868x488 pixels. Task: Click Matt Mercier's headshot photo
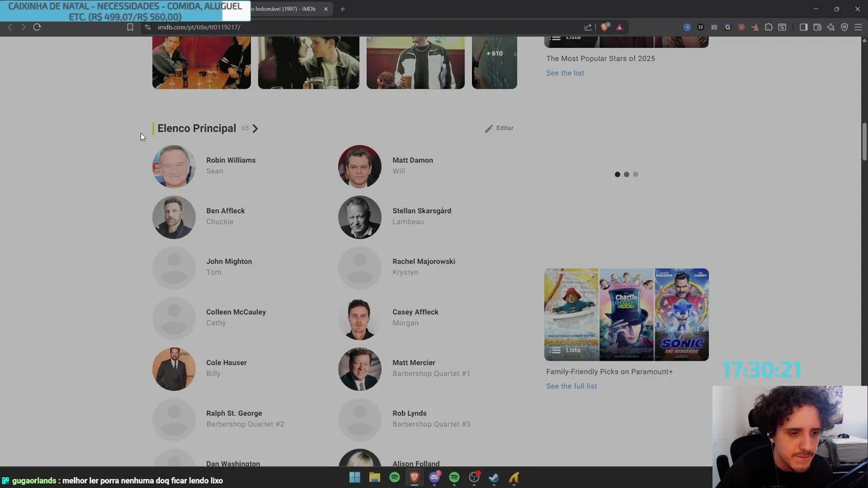click(x=359, y=369)
